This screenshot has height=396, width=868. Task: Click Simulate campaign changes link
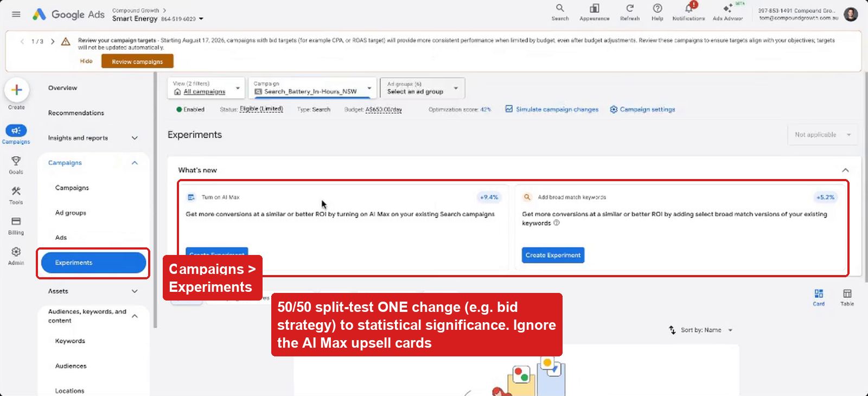(552, 109)
